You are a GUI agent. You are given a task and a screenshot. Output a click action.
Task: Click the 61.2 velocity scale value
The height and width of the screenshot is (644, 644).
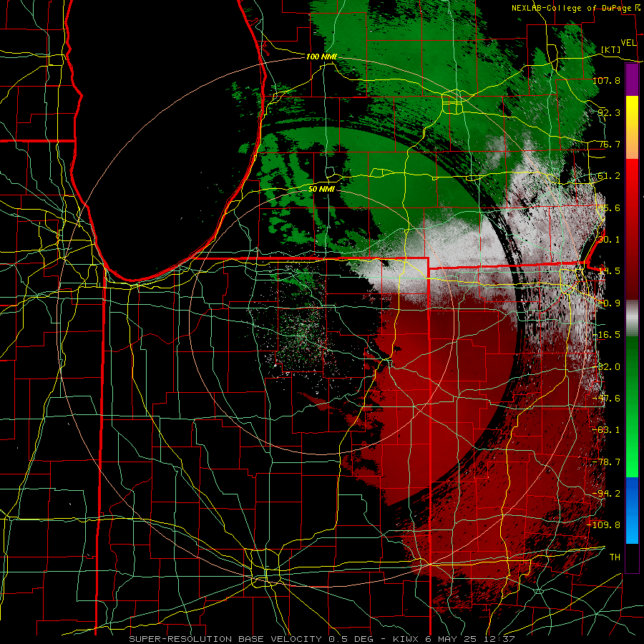(x=609, y=176)
